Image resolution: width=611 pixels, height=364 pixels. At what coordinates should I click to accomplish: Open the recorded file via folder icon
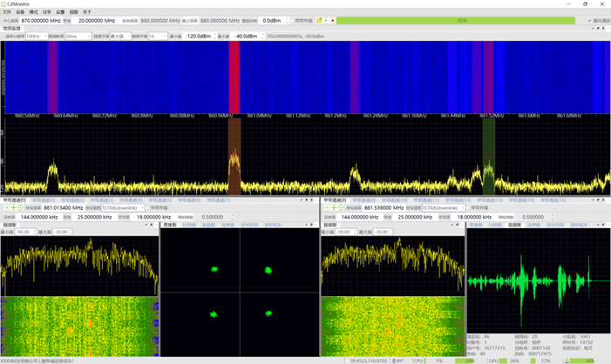319,20
